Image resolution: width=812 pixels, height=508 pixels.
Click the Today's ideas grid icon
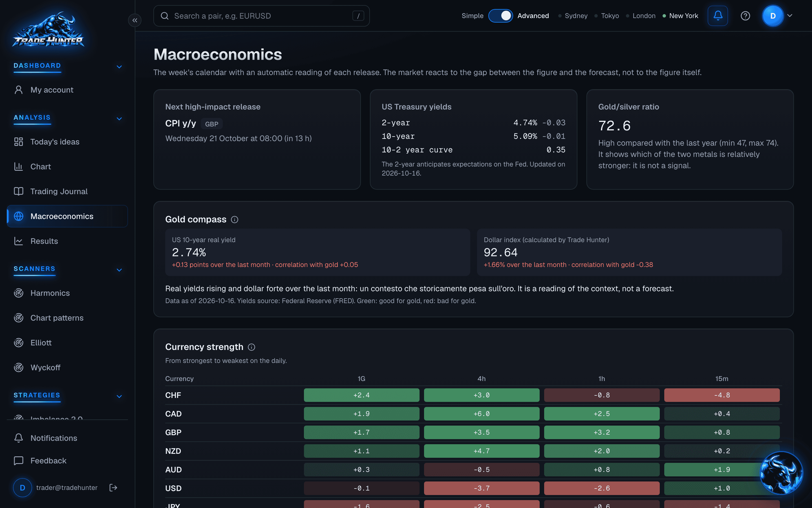(18, 142)
